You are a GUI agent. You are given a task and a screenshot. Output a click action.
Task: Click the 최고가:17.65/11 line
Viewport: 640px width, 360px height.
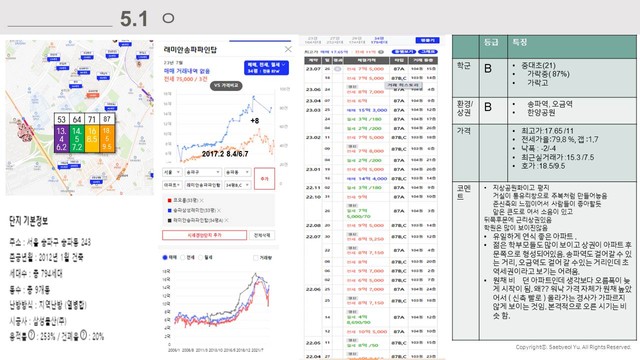547,131
